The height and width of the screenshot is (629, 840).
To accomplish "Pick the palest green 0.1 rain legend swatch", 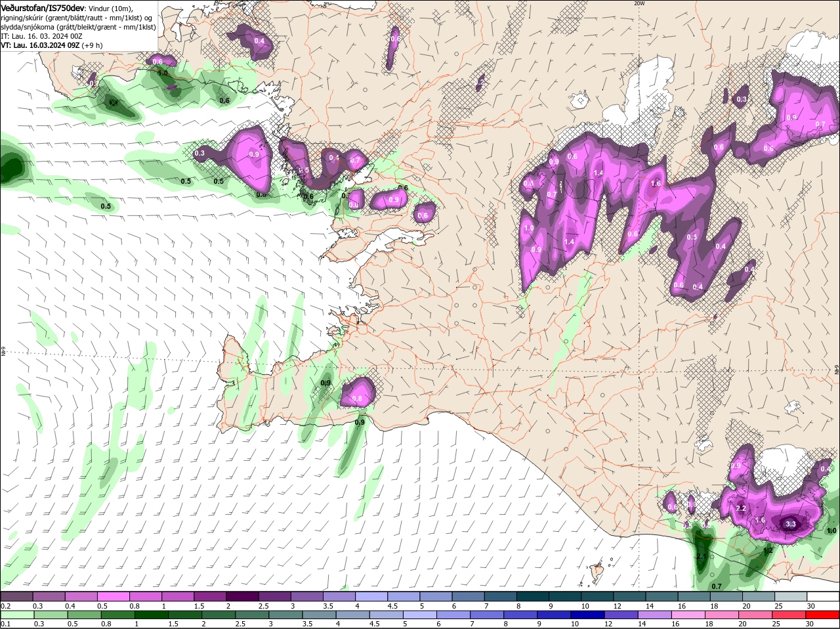I will 16,615.
